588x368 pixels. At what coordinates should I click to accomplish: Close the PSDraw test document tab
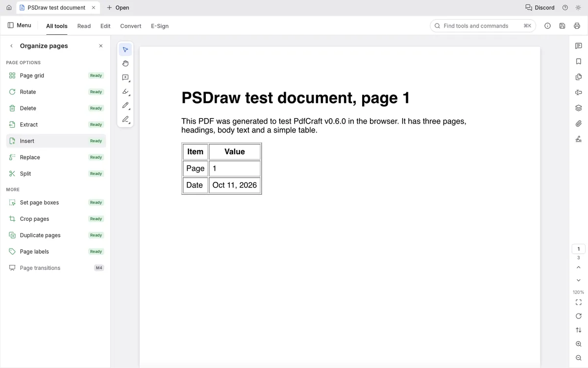(x=94, y=7)
